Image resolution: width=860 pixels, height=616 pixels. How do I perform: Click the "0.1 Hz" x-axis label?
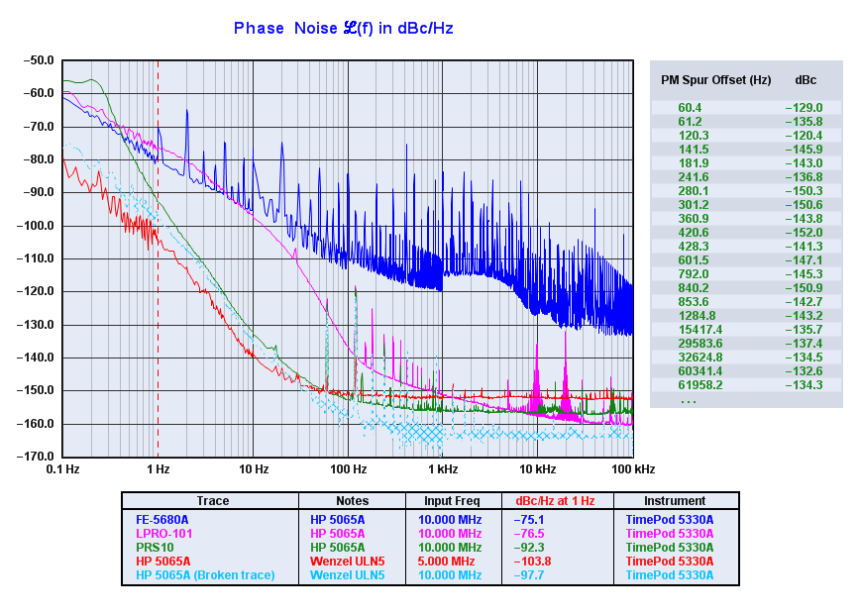pos(63,469)
